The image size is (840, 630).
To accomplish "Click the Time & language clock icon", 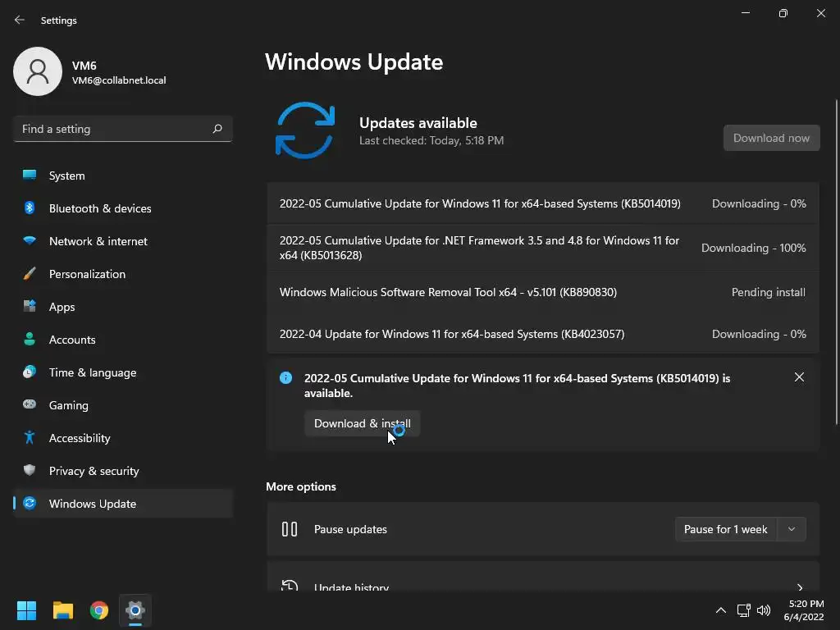I will point(30,372).
